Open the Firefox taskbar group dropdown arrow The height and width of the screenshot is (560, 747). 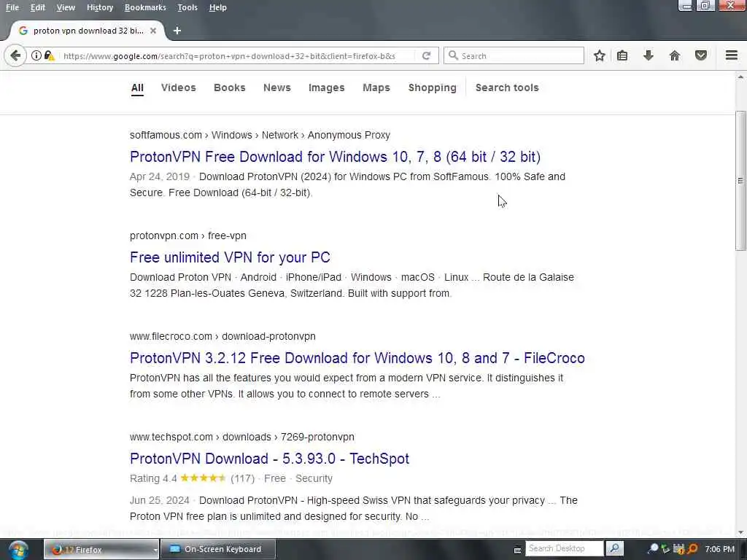pos(155,550)
